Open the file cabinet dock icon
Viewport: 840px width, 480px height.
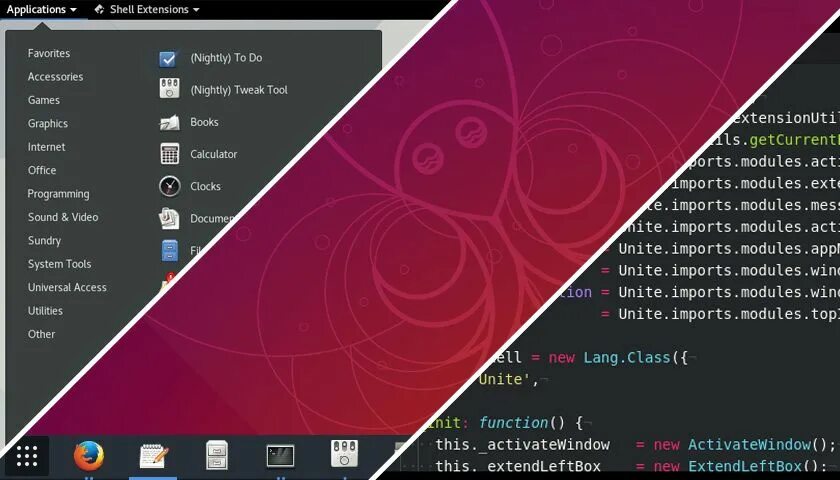click(x=217, y=455)
